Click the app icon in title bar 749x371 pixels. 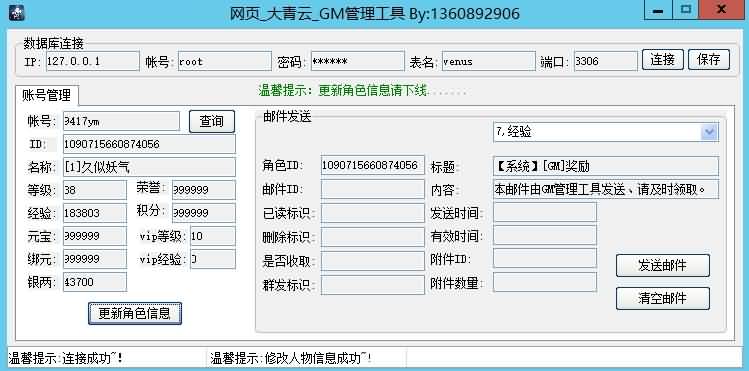click(x=16, y=12)
